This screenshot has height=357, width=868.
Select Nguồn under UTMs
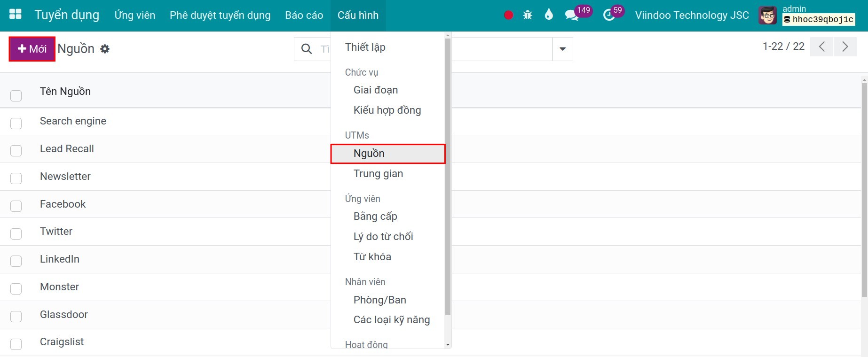(x=388, y=154)
